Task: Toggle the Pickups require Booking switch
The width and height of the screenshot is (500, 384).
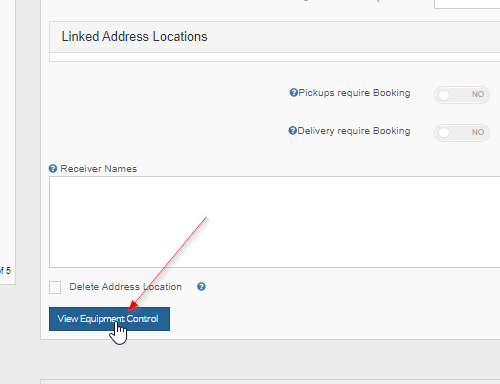Action: click(462, 95)
